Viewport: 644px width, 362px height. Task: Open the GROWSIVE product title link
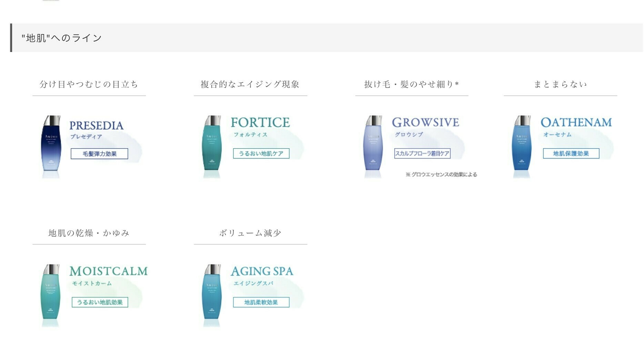coord(425,122)
